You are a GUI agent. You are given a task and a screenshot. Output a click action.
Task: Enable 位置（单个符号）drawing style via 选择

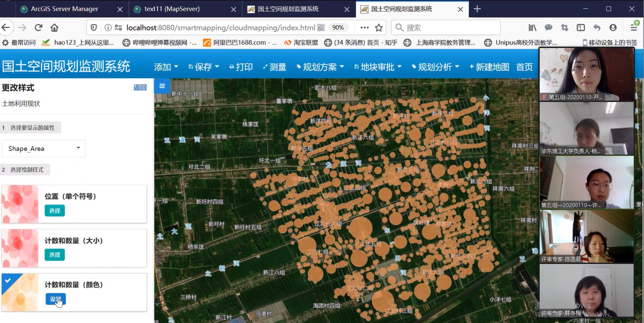point(54,211)
